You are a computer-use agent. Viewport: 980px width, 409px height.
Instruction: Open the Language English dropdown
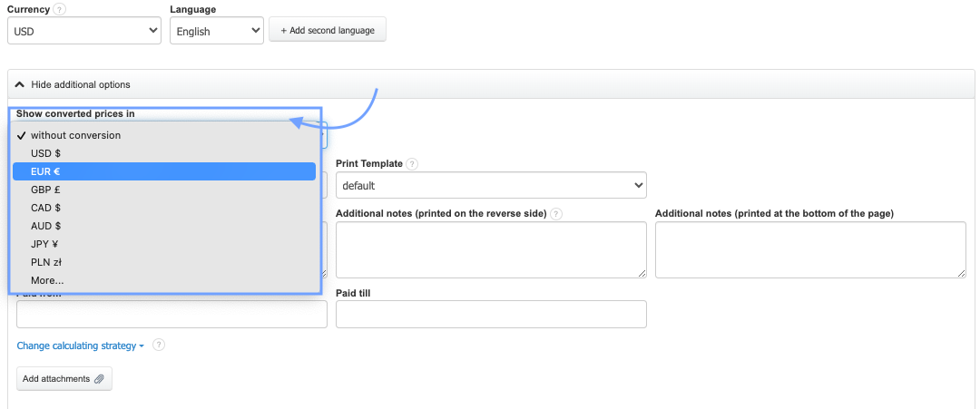[216, 31]
